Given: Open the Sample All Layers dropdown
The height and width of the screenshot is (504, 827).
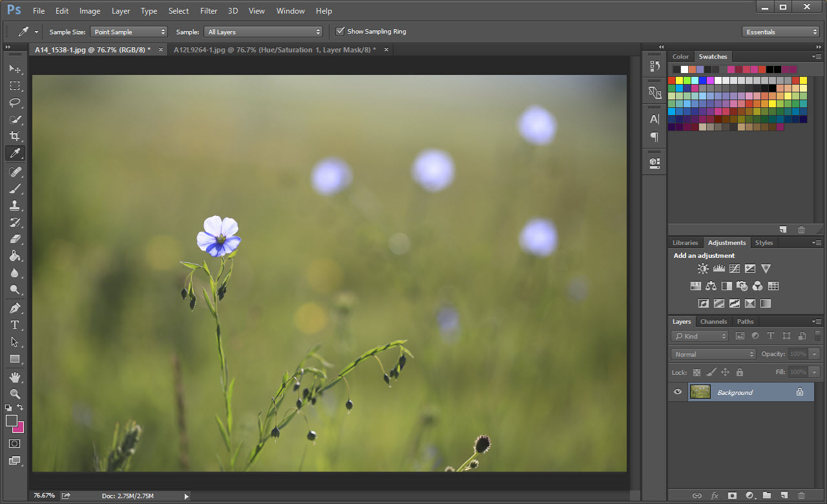Looking at the screenshot, I should pyautogui.click(x=263, y=32).
